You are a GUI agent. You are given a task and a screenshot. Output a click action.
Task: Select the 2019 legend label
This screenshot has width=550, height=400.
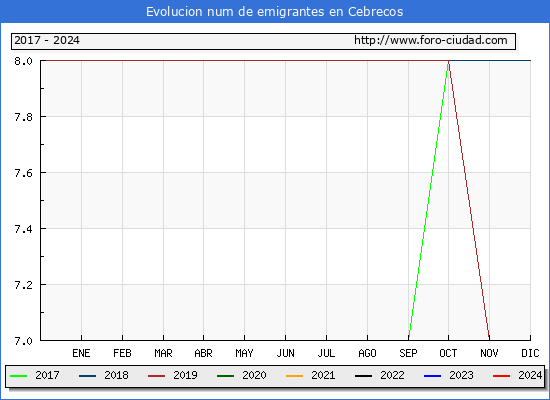coord(185,375)
